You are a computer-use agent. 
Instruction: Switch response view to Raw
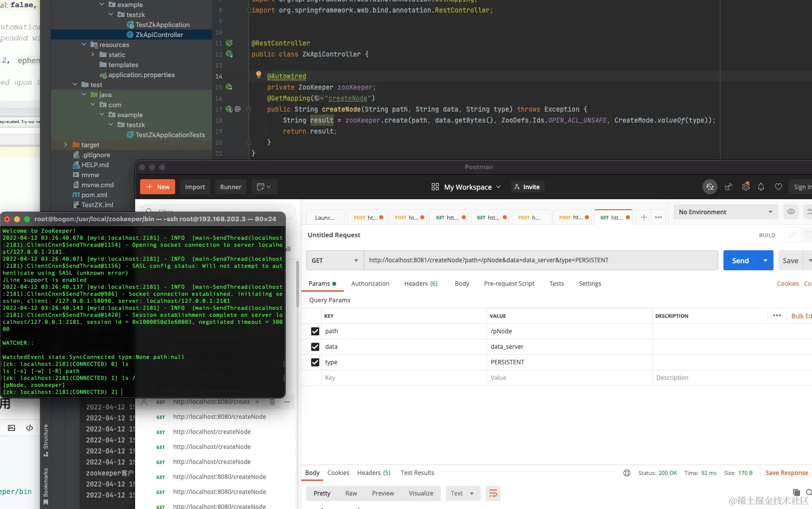(351, 493)
